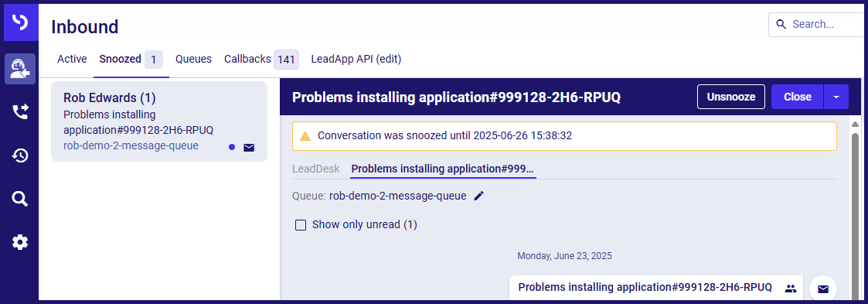
Task: Open the LeadApp API (edit) link
Action: tap(356, 59)
